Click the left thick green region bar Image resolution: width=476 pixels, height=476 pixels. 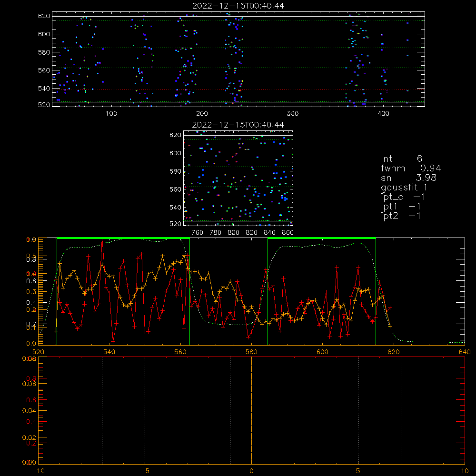123,238
